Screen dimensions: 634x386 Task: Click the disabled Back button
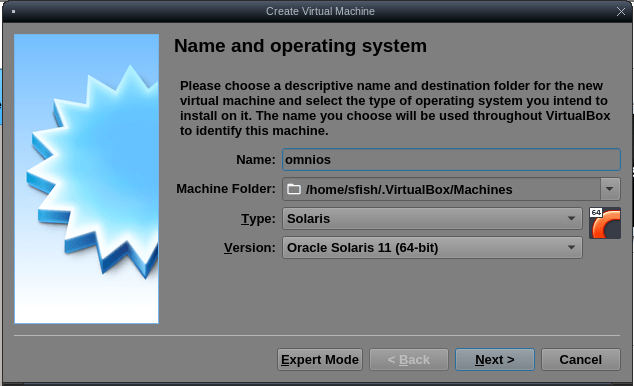pos(409,360)
